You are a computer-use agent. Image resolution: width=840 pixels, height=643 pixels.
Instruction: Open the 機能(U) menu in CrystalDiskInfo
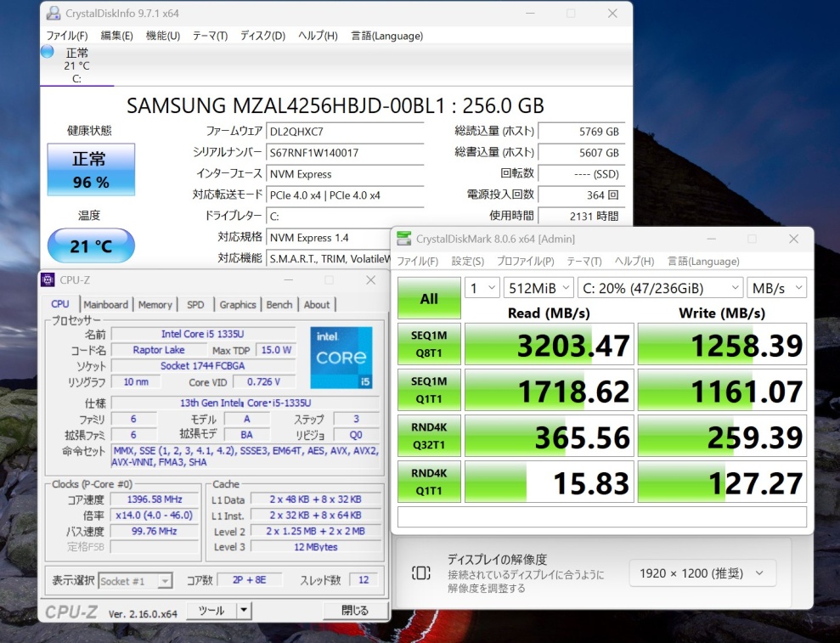click(x=162, y=36)
